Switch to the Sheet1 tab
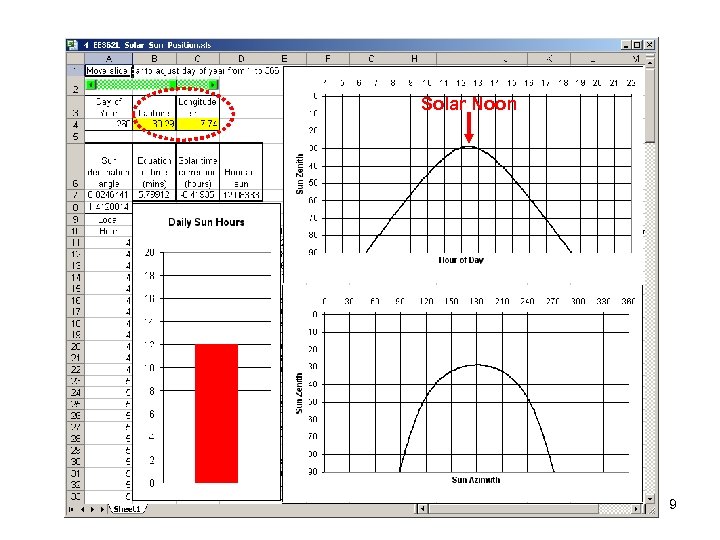 127,509
